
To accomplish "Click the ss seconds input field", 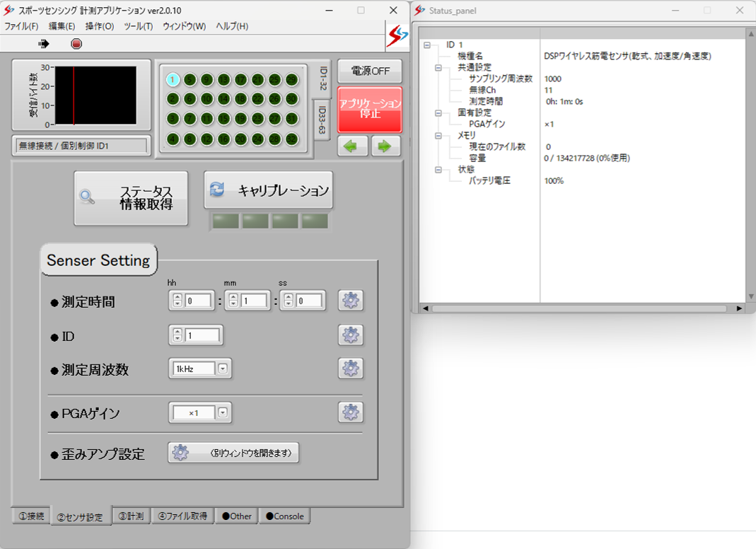I will point(309,301).
